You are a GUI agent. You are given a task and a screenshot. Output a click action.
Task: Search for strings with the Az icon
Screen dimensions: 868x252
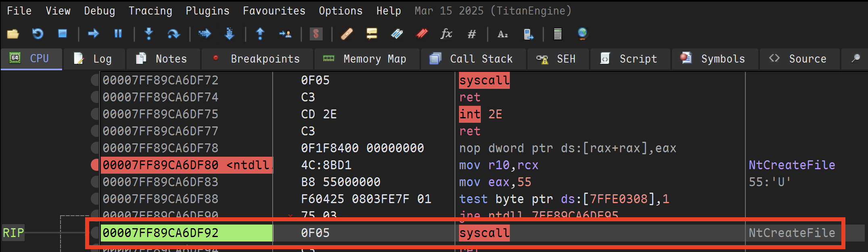pyautogui.click(x=503, y=34)
